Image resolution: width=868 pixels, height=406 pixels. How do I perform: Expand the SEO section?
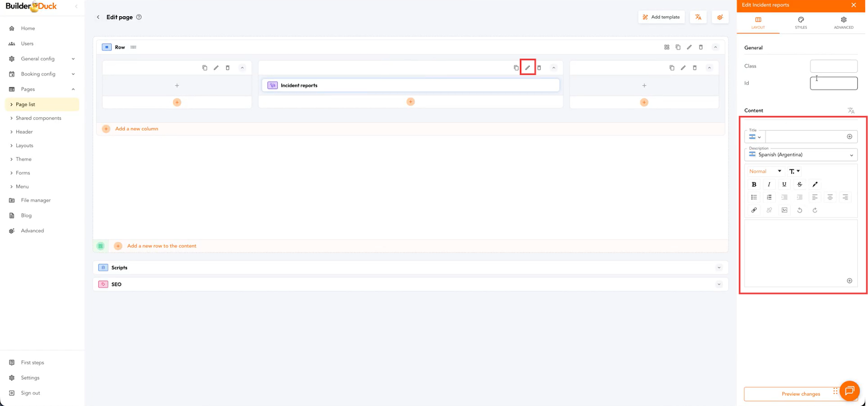[719, 284]
